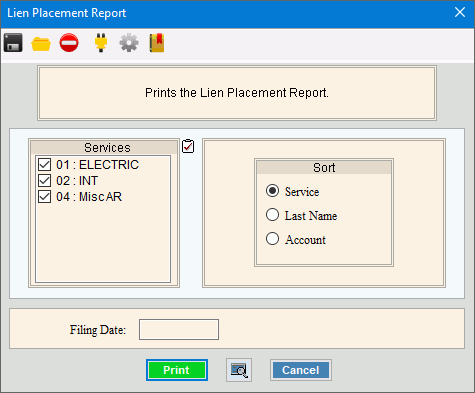Open the gear settings icon
Screen dimensions: 475x393
(x=129, y=43)
